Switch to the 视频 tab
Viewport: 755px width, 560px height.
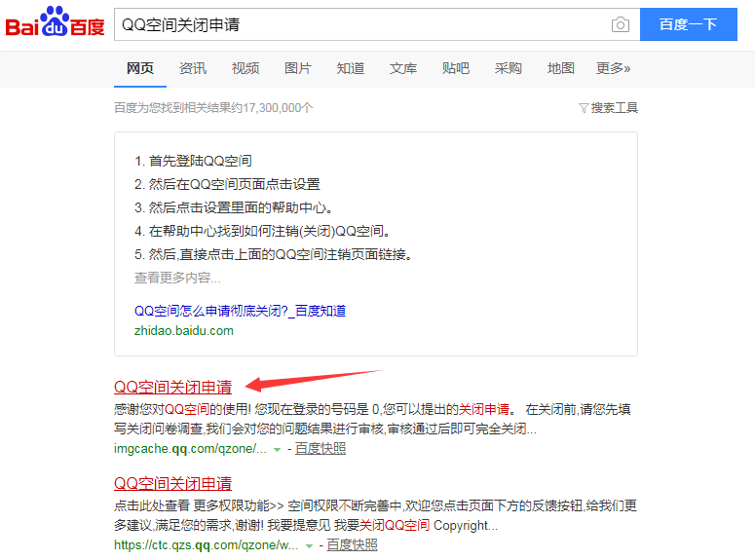(x=245, y=68)
